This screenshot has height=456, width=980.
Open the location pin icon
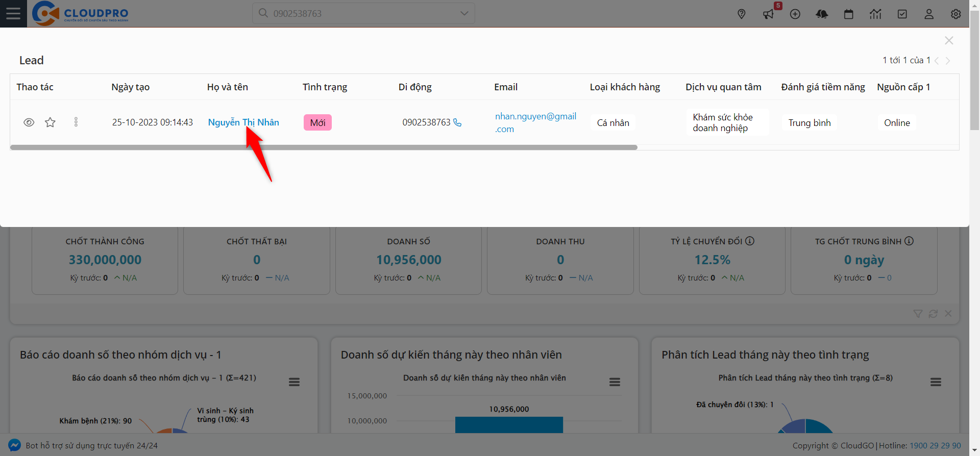point(742,14)
